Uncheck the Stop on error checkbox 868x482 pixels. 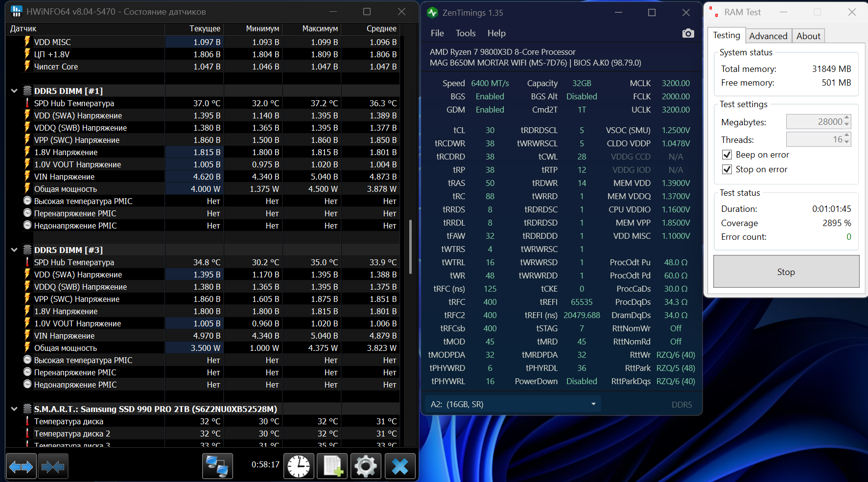pos(727,169)
